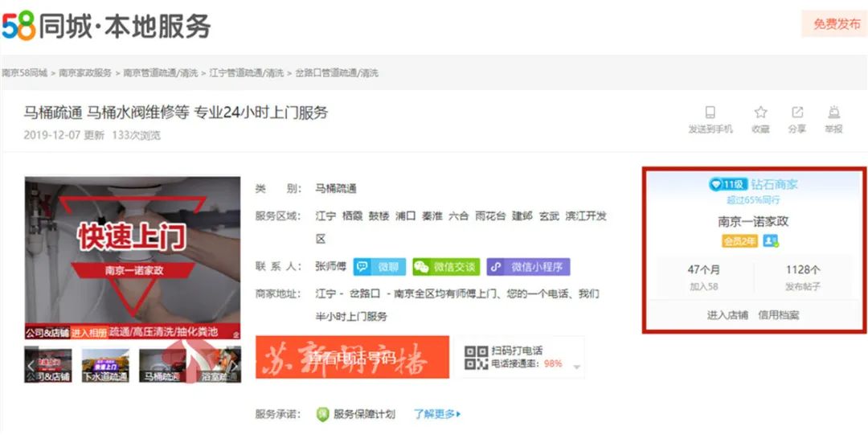The image size is (868, 435).
Task: Click service area 栖霞
Action: [352, 216]
